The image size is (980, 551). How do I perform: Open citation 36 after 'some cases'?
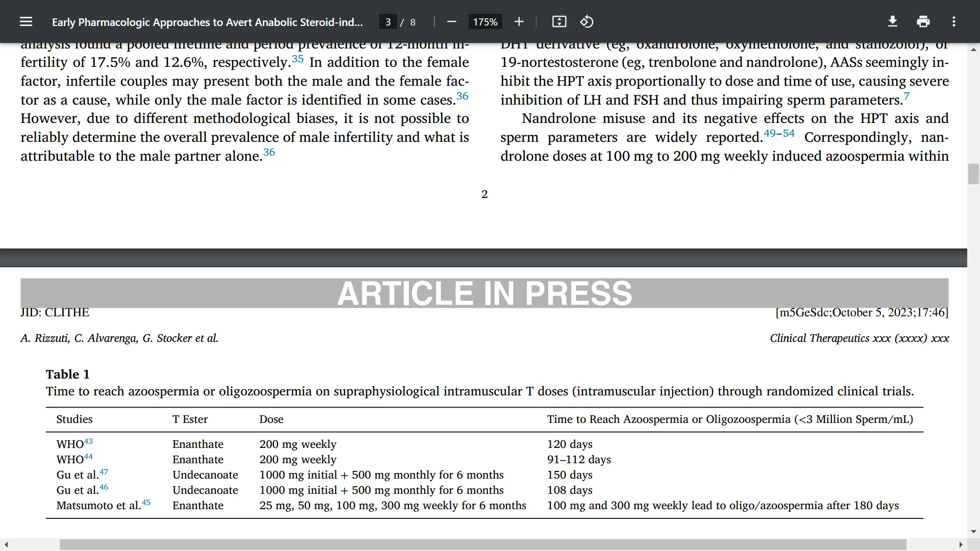[462, 96]
